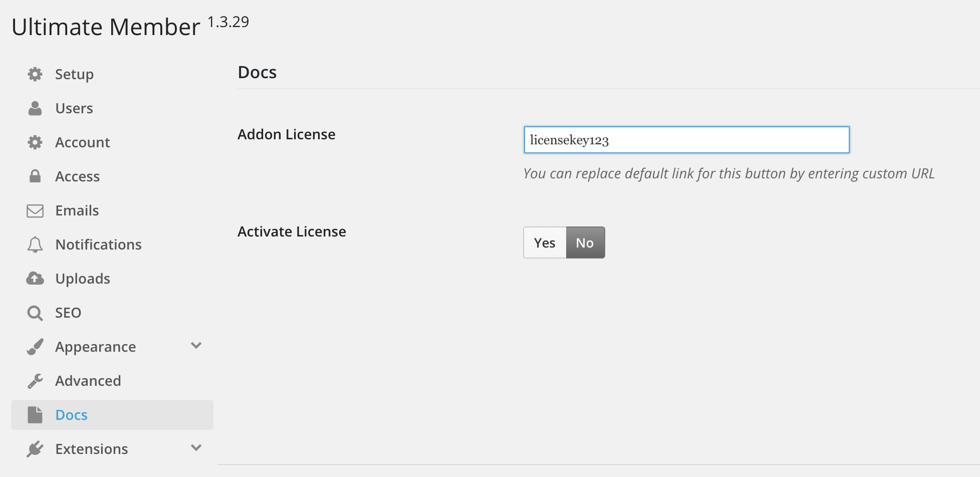
Task: Click the custom URL help text
Action: coord(729,174)
